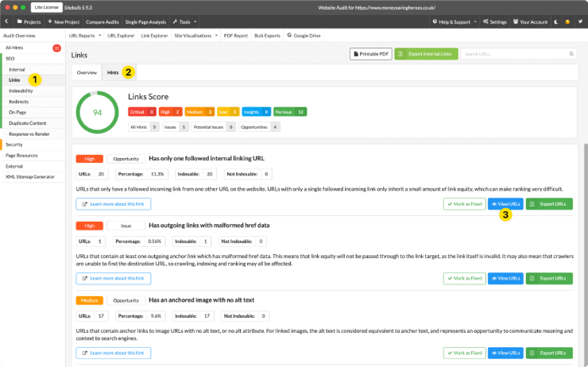View URLs for anchored image no alt text

coord(505,353)
